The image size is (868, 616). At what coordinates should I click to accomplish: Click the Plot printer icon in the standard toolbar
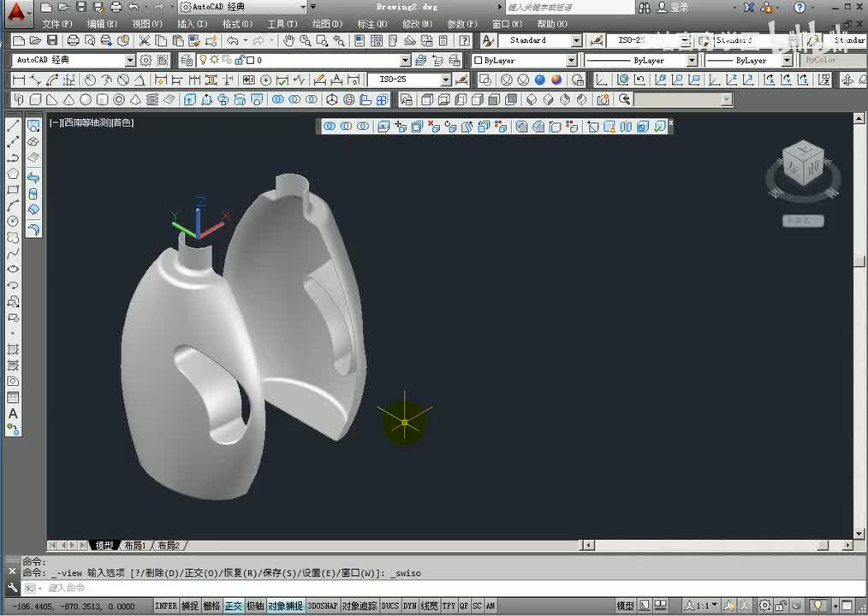point(73,40)
